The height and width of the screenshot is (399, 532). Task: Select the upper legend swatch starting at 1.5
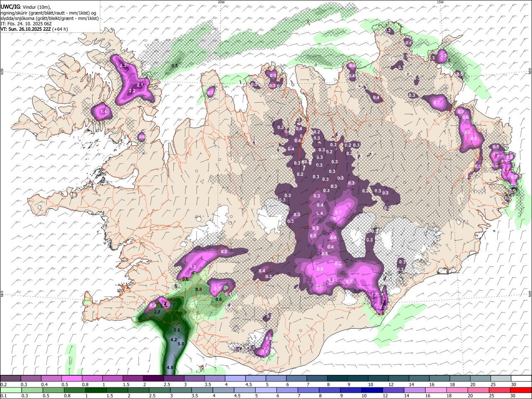pos(133,379)
